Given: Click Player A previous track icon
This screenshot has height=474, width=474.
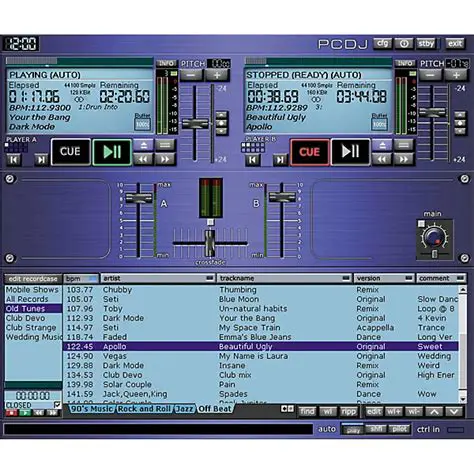Looking at the screenshot, I should point(14,160).
